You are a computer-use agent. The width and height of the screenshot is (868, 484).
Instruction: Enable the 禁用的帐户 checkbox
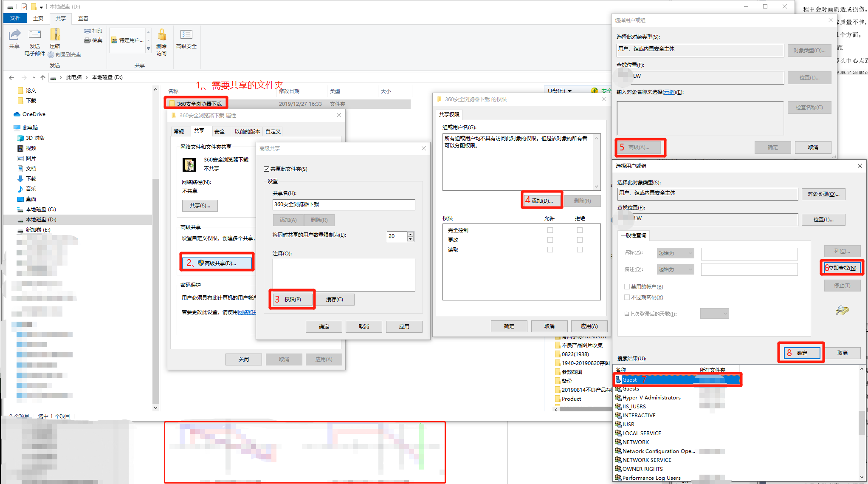pyautogui.click(x=627, y=287)
